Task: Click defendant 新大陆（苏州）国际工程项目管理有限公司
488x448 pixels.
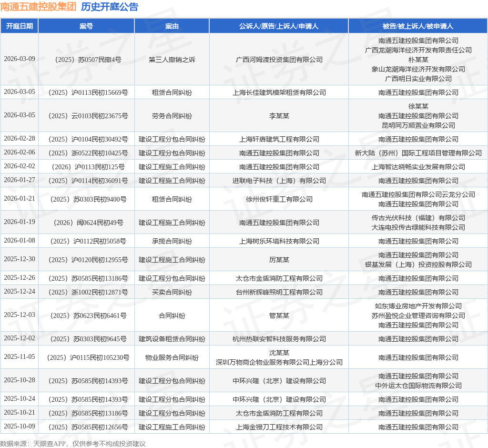Action: pyautogui.click(x=418, y=153)
